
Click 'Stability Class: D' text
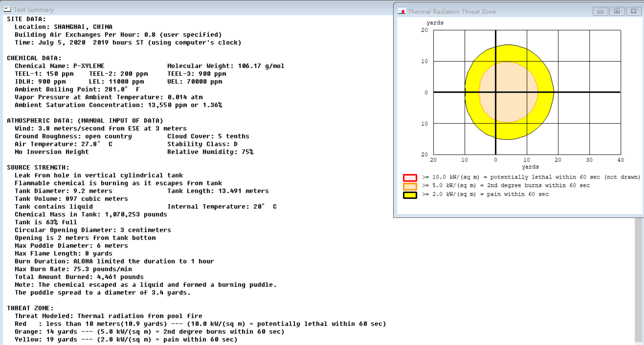pos(202,144)
